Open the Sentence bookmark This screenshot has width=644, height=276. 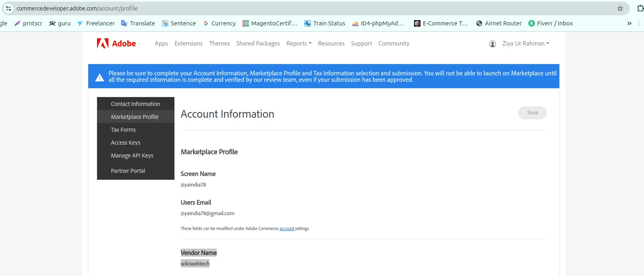coord(179,23)
